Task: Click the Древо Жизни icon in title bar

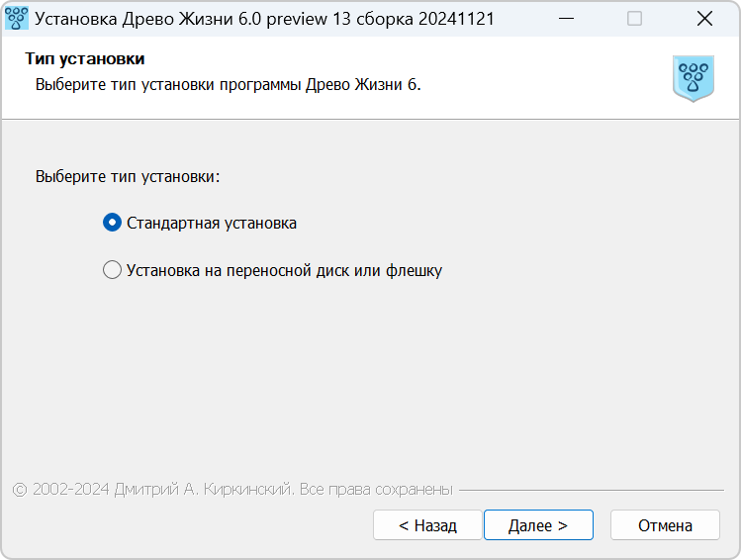Action: point(16,19)
